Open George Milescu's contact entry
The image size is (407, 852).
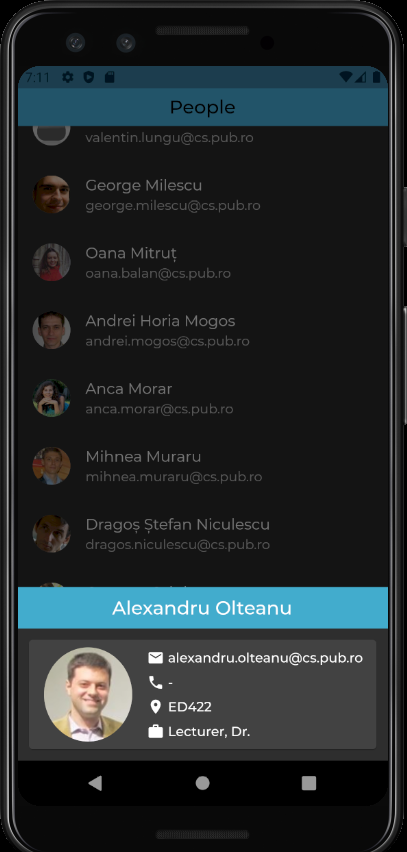coord(203,195)
